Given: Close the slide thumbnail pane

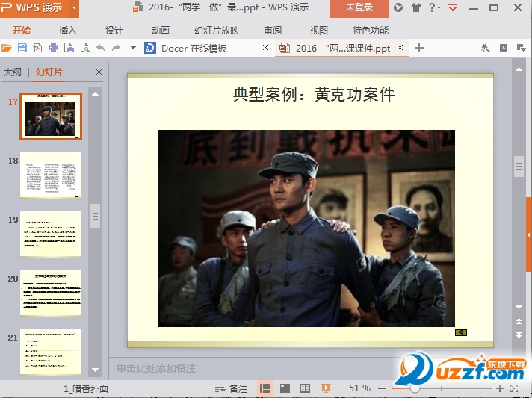Looking at the screenshot, I should (x=99, y=72).
